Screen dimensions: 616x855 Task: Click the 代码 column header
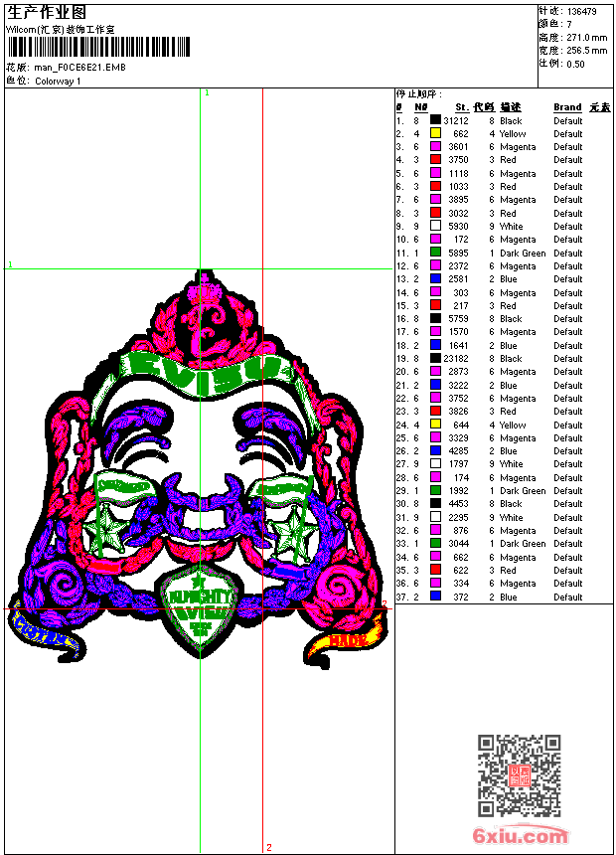[484, 107]
